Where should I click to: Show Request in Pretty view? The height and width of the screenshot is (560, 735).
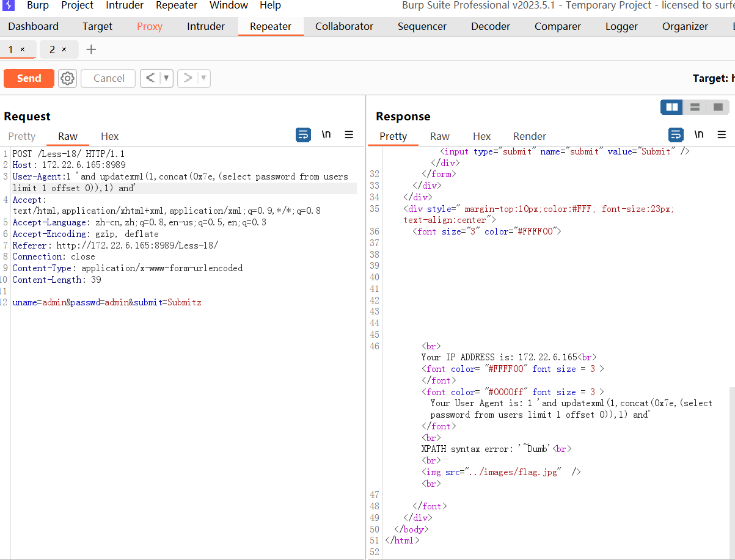pos(22,136)
